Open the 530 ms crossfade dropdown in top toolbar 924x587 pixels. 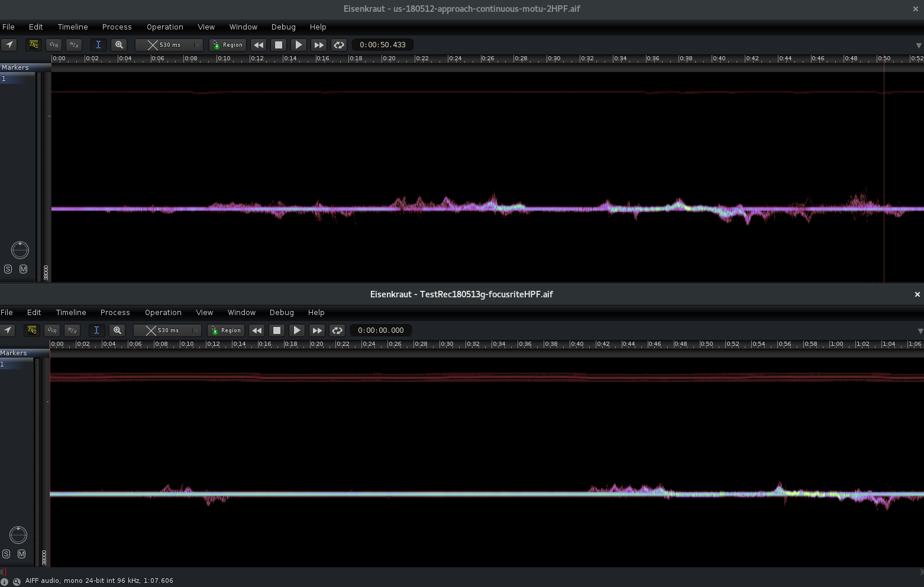[198, 45]
